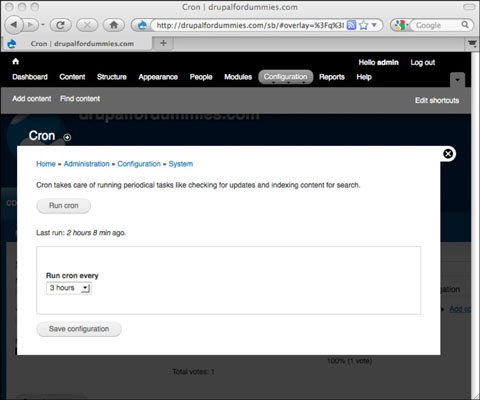Click the Administration breadcrumb link

click(x=87, y=164)
